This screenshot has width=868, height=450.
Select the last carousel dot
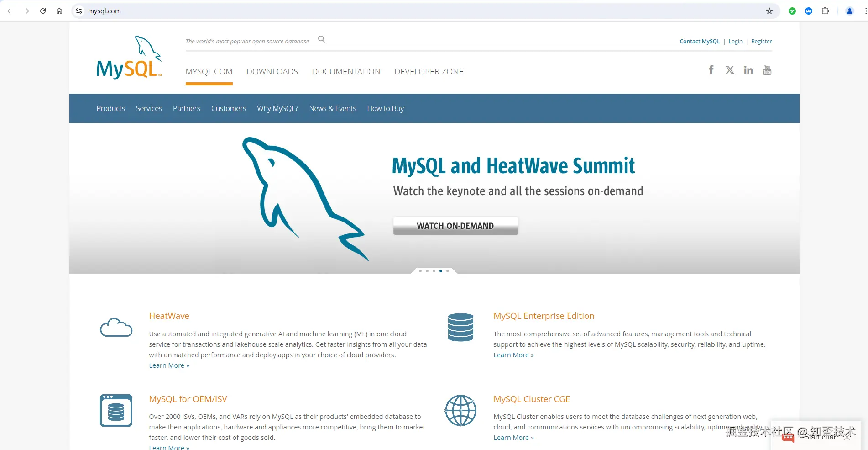[448, 271]
